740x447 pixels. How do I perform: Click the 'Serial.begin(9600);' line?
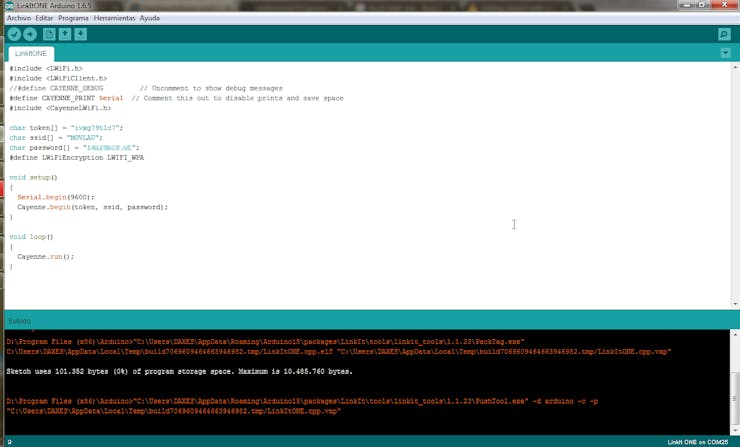coord(56,197)
